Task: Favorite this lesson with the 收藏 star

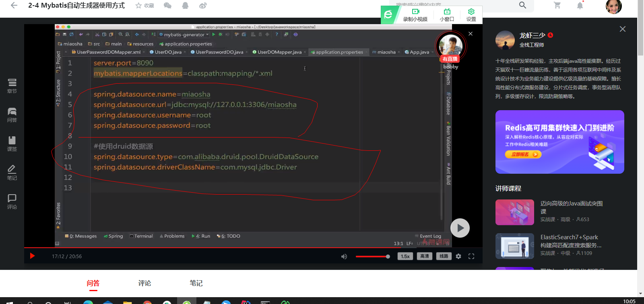Action: [144, 6]
